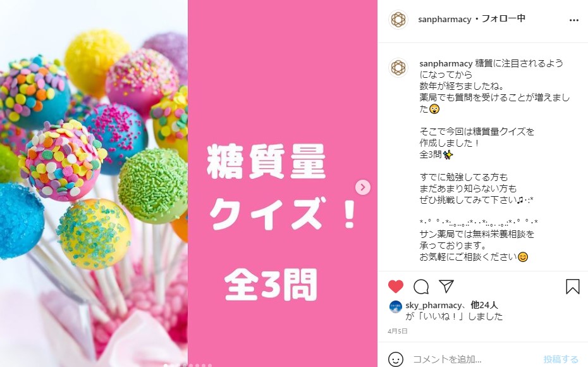
Task: Toggle the フォロー中 following status
Action: click(503, 18)
